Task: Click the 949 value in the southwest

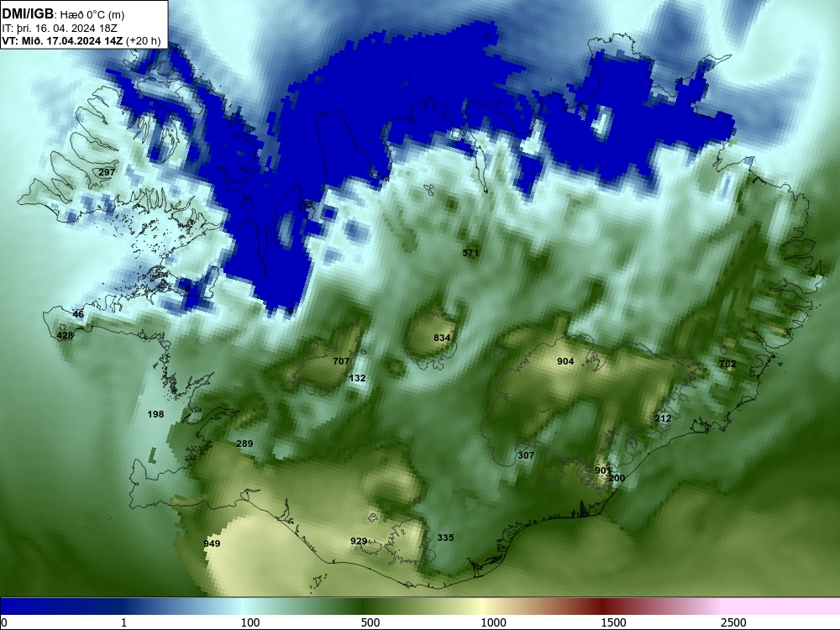Action: pyautogui.click(x=212, y=543)
